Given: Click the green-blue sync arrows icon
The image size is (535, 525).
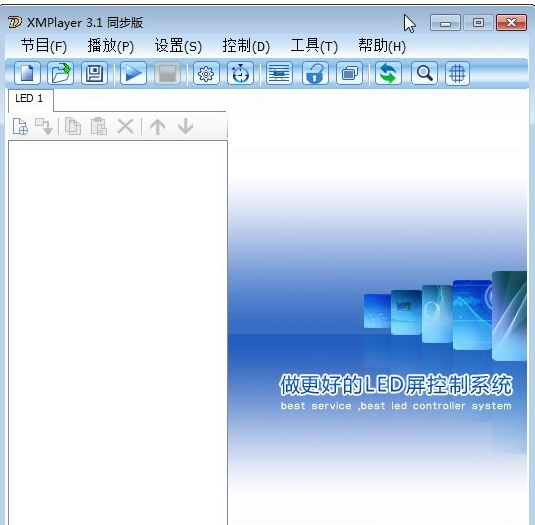Looking at the screenshot, I should coord(388,73).
